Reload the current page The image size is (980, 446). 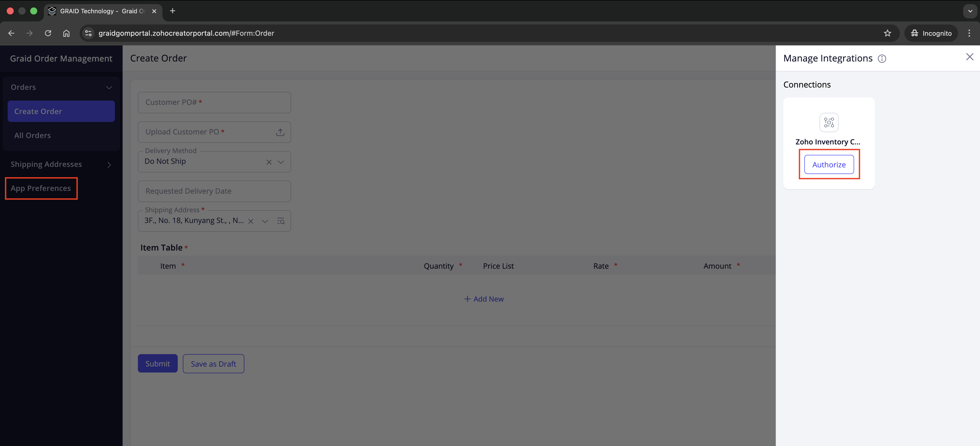(x=47, y=33)
